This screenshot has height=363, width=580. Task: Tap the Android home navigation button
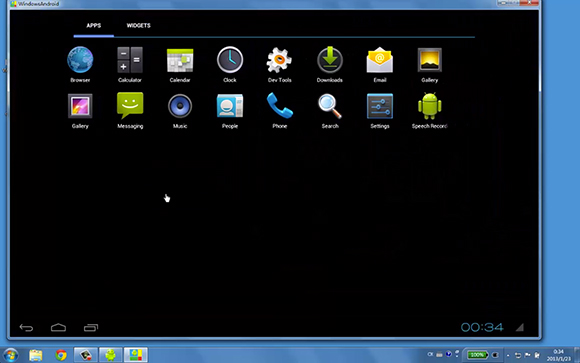pyautogui.click(x=58, y=327)
